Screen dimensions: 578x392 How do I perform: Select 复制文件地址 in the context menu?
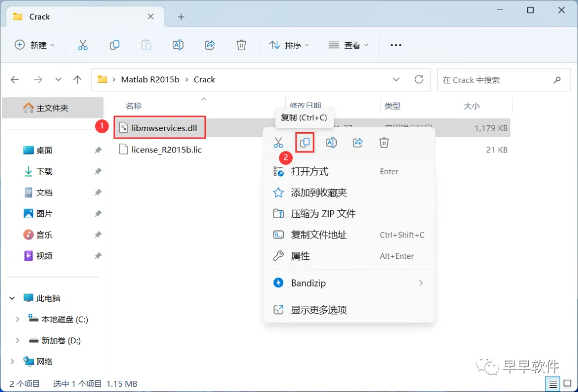pyautogui.click(x=349, y=235)
